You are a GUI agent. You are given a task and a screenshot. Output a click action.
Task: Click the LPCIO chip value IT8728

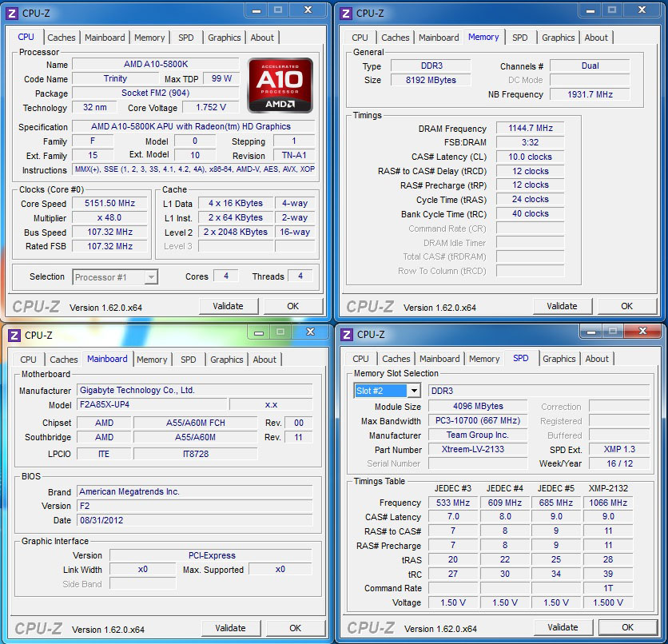point(196,454)
